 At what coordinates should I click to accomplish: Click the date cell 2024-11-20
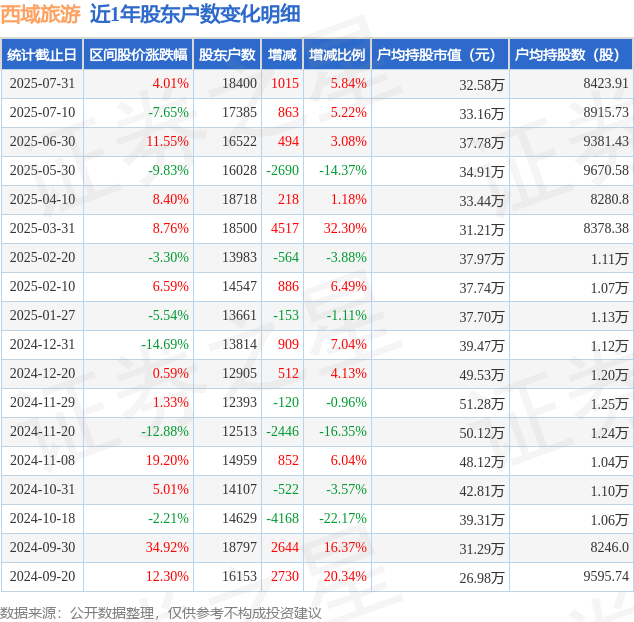(42, 431)
